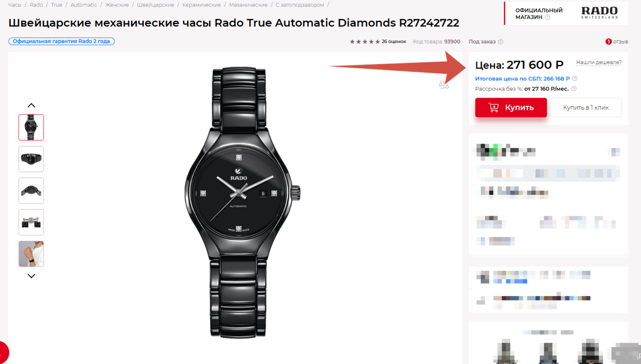
Task: Click the red Купить button
Action: tap(511, 108)
